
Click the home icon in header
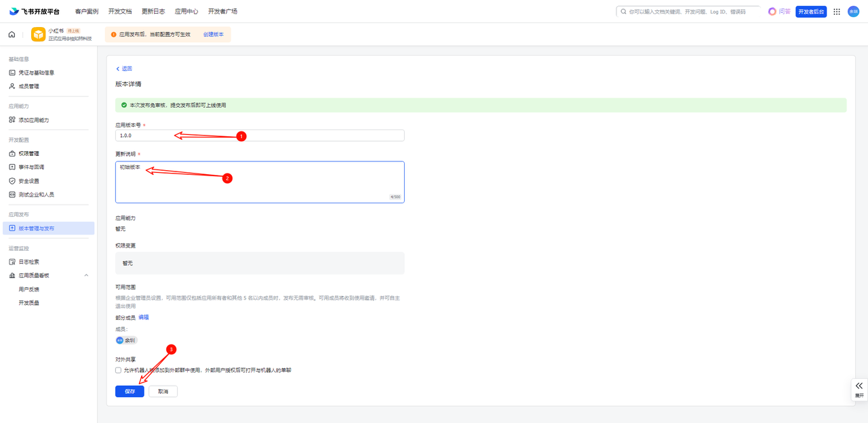[x=12, y=35]
